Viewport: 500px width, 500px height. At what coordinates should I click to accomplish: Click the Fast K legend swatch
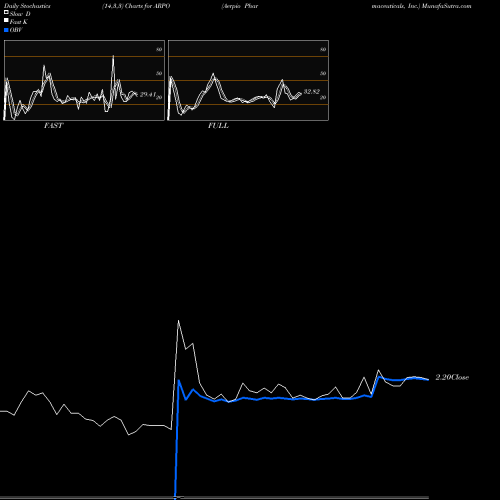[x=6, y=21]
